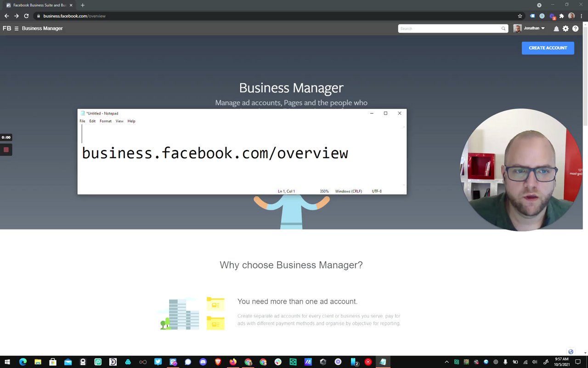Screen dimensions: 588x368
Task: Open Slack from taskbar
Action: 278,362
